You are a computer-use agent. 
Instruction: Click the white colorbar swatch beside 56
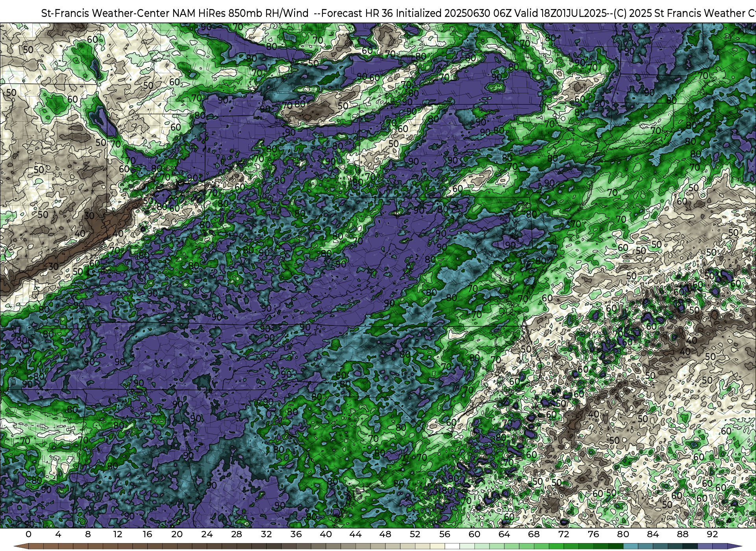point(452,546)
